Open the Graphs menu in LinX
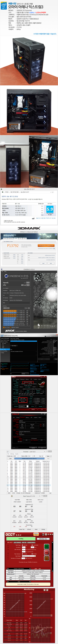 (x=17, y=454)
